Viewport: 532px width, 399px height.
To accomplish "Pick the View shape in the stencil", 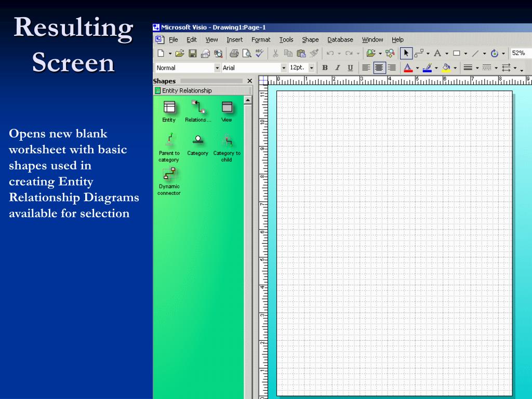I will (x=227, y=112).
